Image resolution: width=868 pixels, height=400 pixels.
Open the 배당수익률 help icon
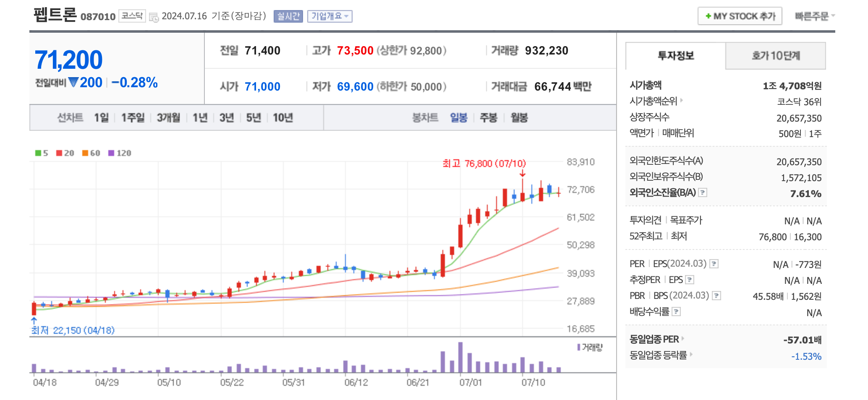click(x=677, y=312)
